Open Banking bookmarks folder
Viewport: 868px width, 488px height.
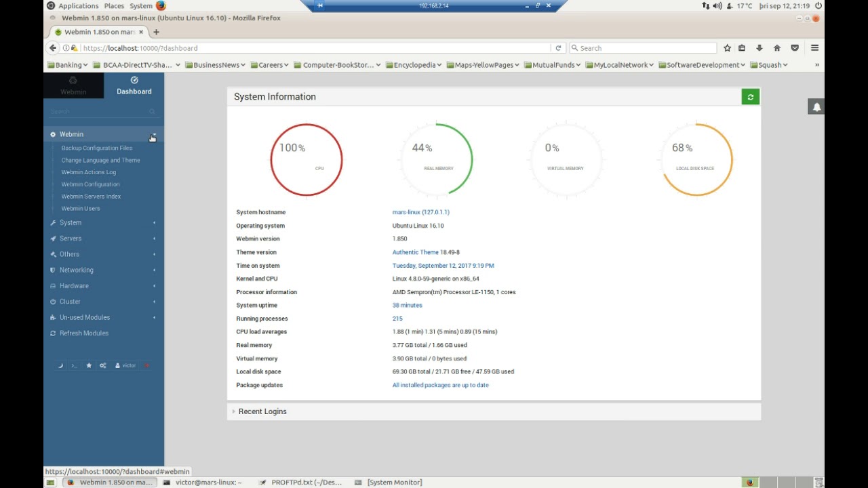coord(67,65)
